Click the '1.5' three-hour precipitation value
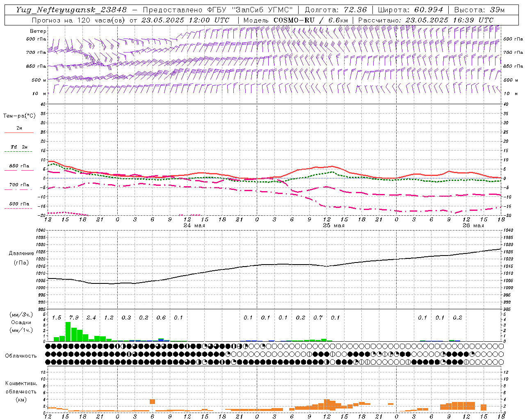The width and height of the screenshot is (525, 420). (57, 318)
